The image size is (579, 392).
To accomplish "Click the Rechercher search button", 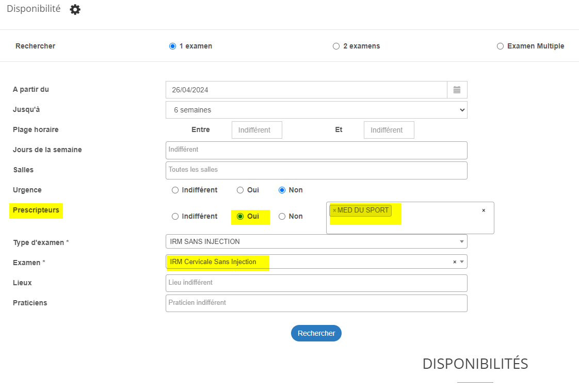I will pos(316,333).
